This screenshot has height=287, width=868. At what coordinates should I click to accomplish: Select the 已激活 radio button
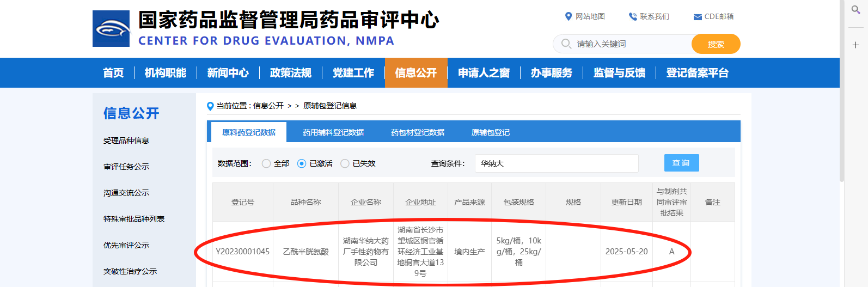click(x=302, y=163)
